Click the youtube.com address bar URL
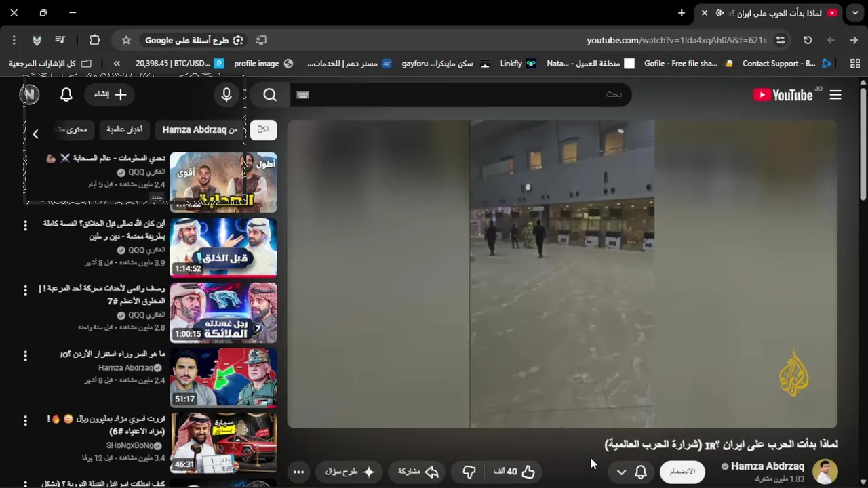The width and height of the screenshot is (868, 488). (x=677, y=41)
